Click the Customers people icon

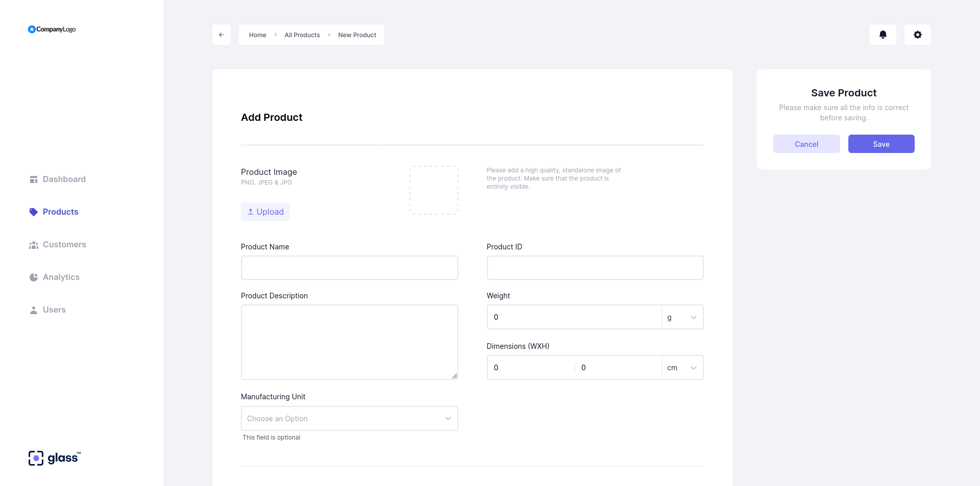coord(34,245)
